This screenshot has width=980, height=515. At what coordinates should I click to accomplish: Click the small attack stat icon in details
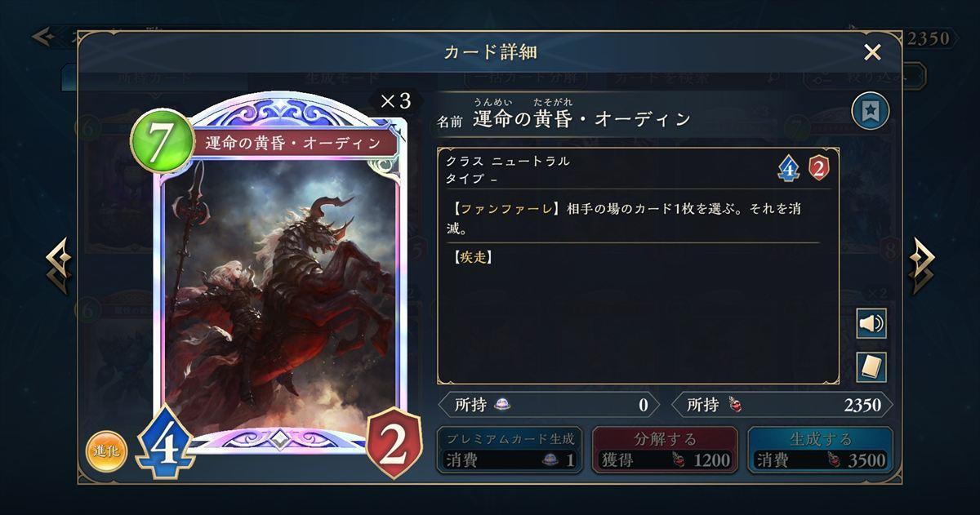point(787,168)
